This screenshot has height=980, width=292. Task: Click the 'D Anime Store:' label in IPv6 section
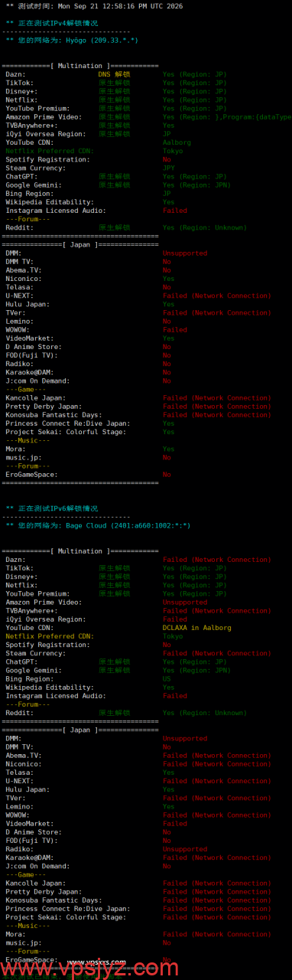34,832
